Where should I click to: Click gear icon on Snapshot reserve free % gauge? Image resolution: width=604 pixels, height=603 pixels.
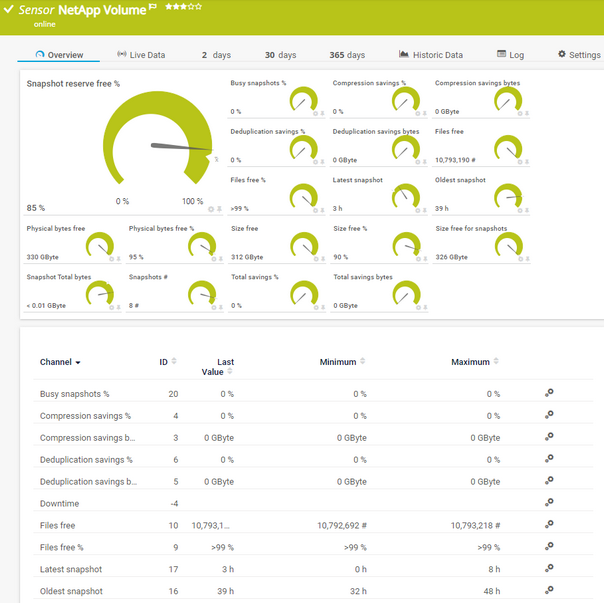pyautogui.click(x=211, y=209)
